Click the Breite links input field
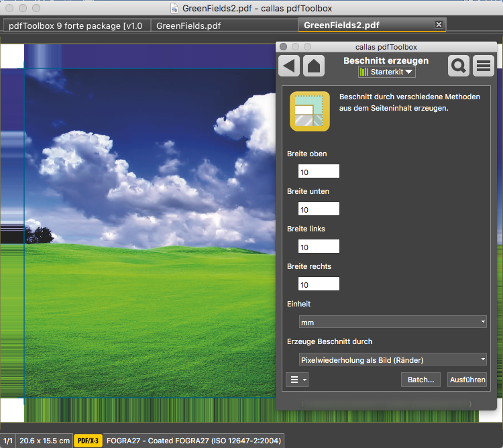The image size is (503, 448). point(319,246)
